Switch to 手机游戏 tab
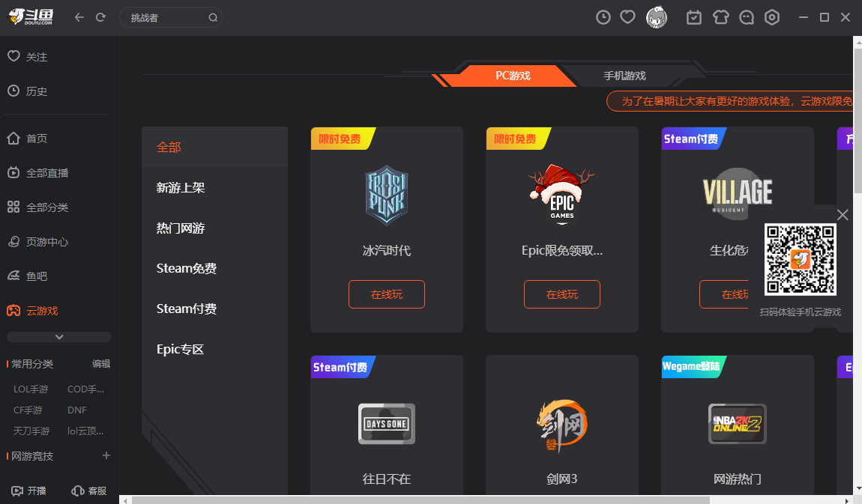The height and width of the screenshot is (504, 862). pos(624,76)
